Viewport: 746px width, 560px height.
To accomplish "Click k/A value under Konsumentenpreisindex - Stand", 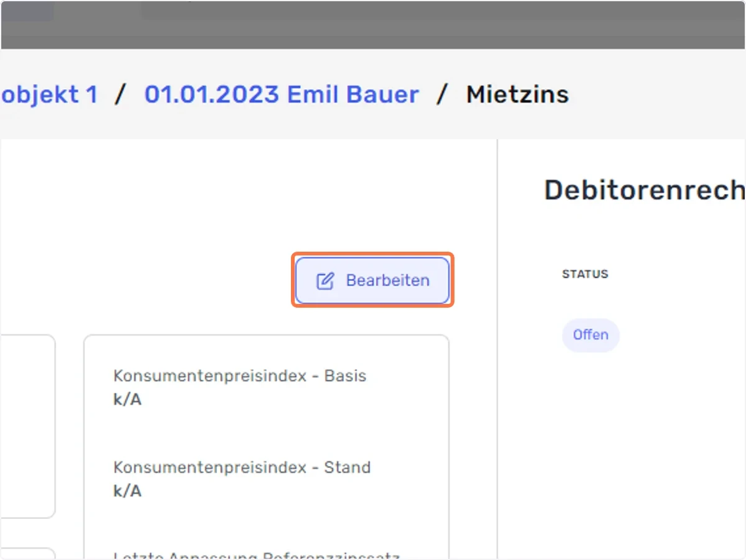I will (x=127, y=491).
